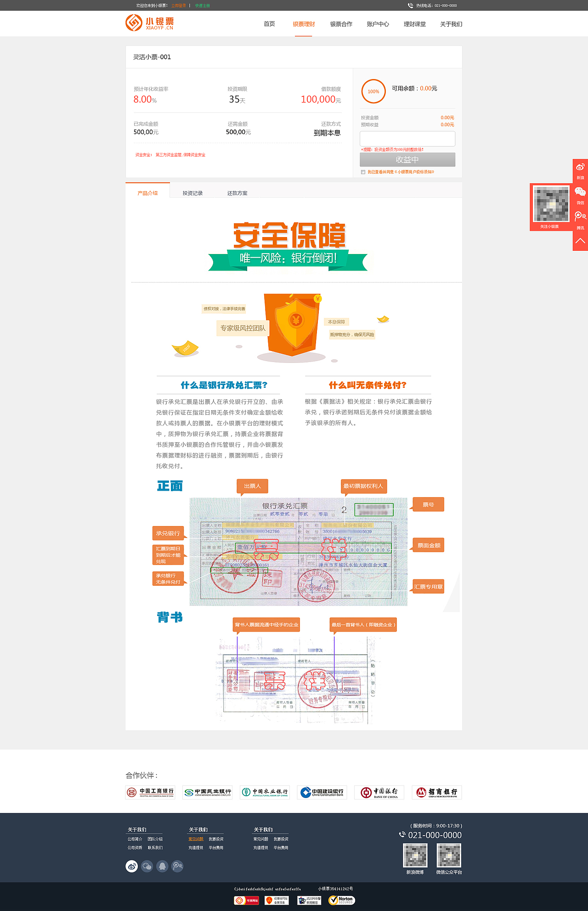Open 银票理财 in main navigation
Screen dimensions: 588x911
(304, 24)
